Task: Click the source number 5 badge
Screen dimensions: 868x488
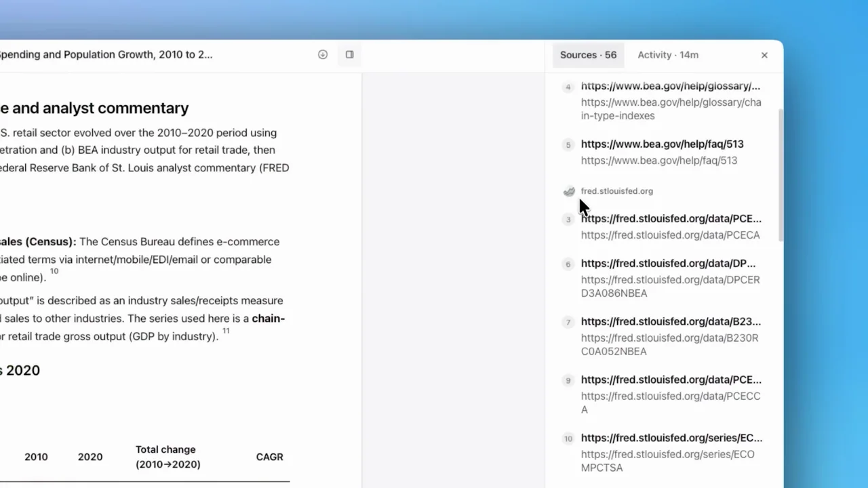Action: coord(568,144)
